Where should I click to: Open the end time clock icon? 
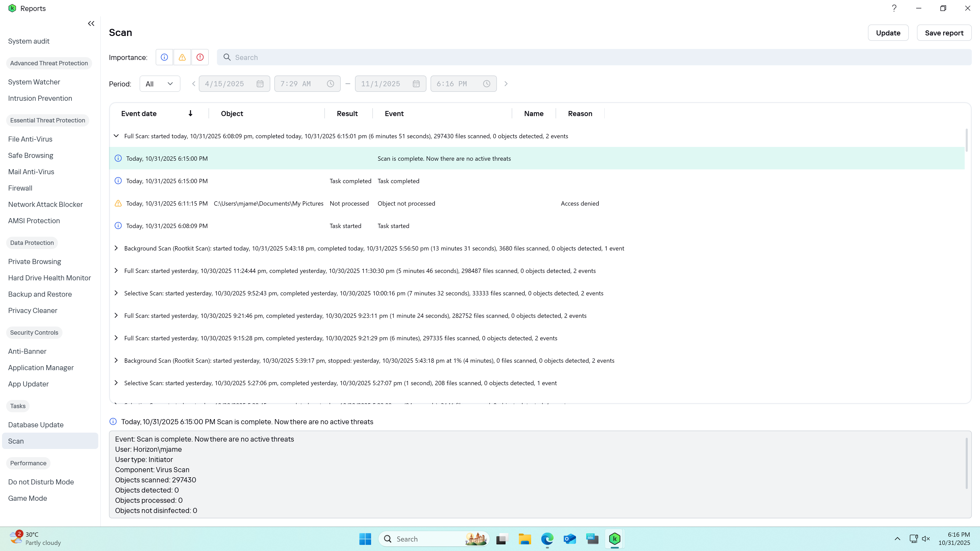[487, 84]
